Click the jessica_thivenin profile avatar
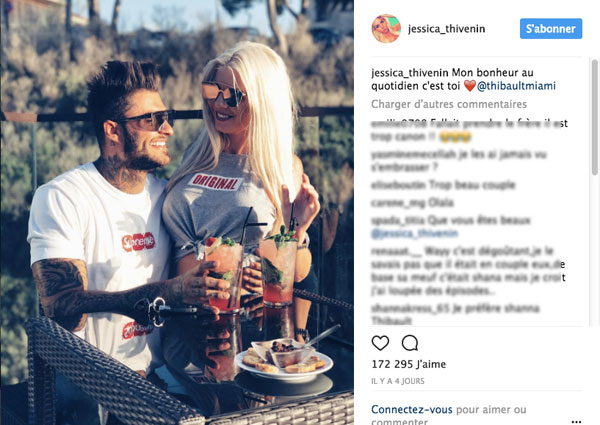This screenshot has height=425, width=600. (x=386, y=29)
